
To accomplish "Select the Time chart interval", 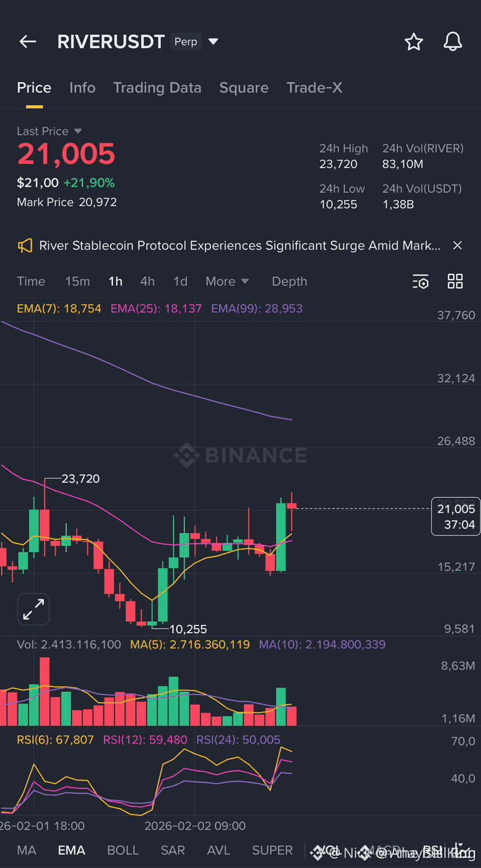I will coord(31,281).
